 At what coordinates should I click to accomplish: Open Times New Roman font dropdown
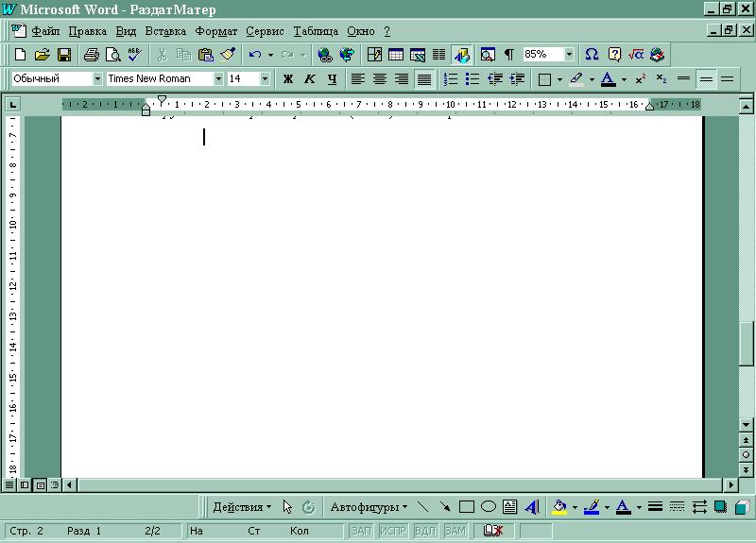218,79
